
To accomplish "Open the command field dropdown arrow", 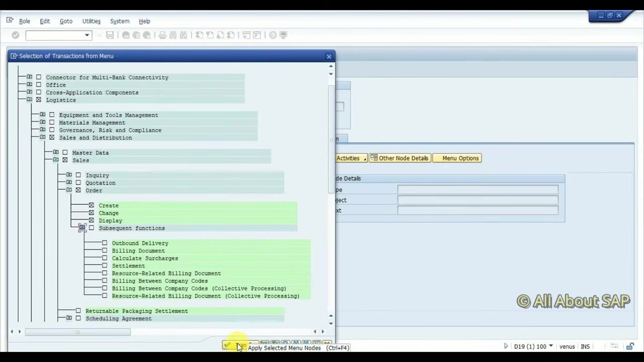I will point(87,35).
